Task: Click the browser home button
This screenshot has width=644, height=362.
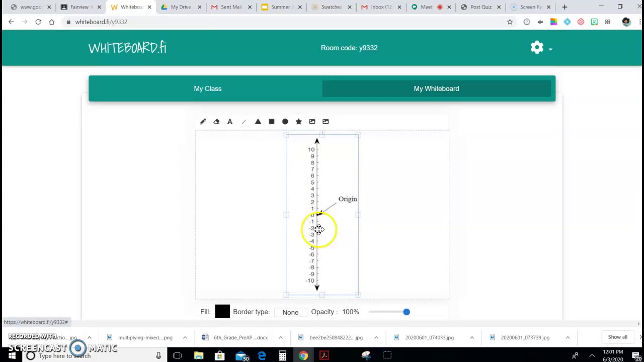Action: [x=51, y=22]
